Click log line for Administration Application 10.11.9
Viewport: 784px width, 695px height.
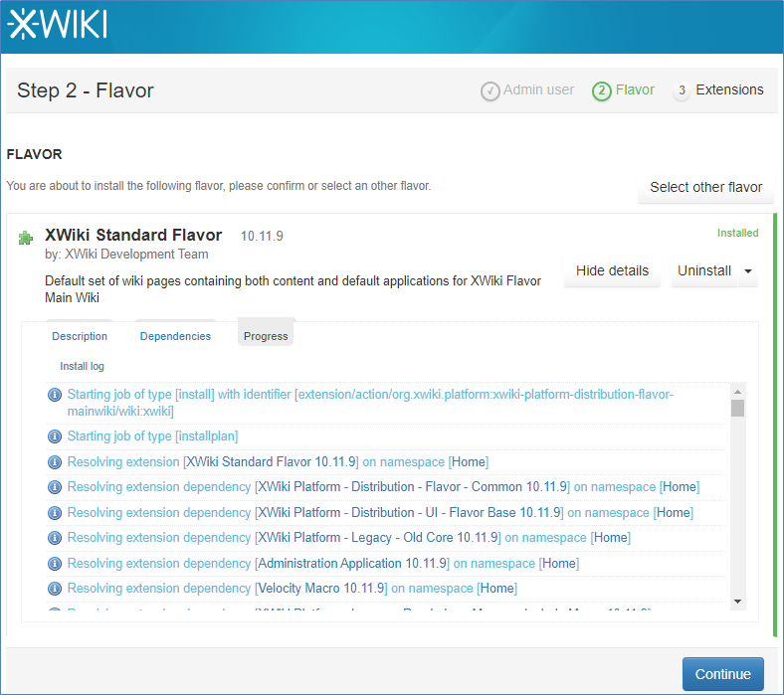point(323,564)
